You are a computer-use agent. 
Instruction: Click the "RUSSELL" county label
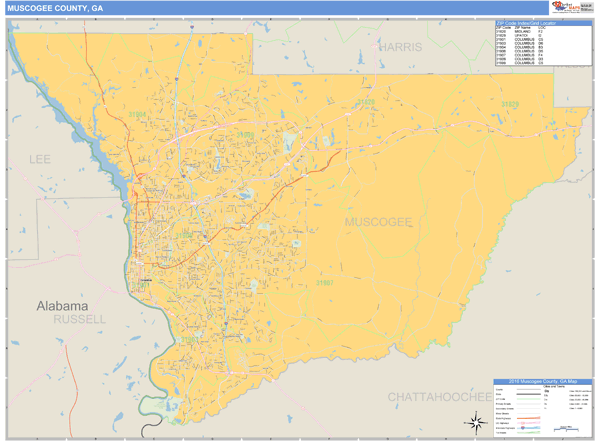80,319
